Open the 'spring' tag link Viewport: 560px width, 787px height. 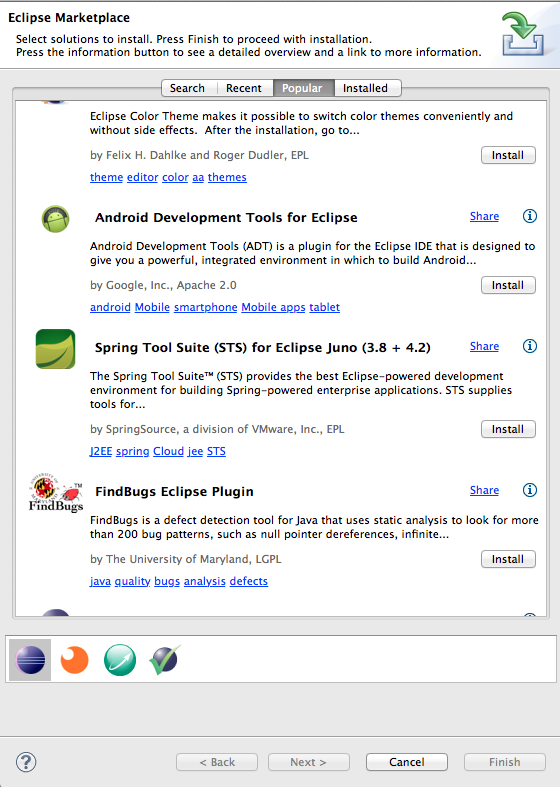132,451
